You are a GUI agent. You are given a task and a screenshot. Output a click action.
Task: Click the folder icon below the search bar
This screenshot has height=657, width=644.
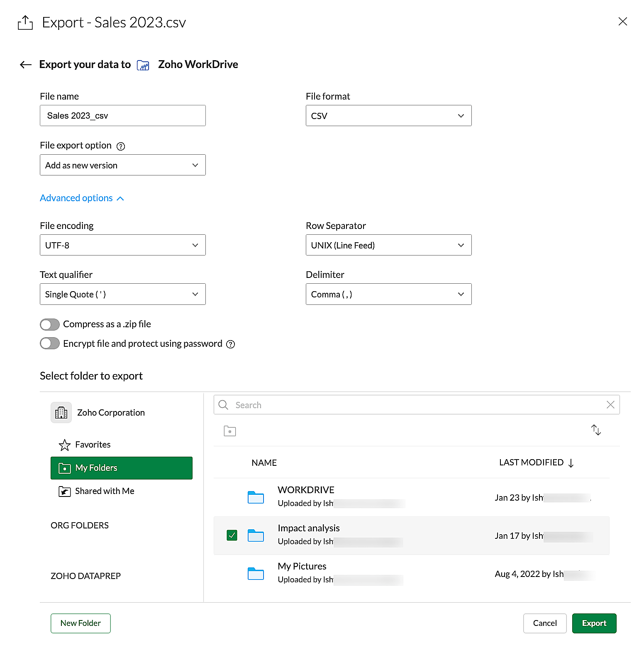click(230, 431)
